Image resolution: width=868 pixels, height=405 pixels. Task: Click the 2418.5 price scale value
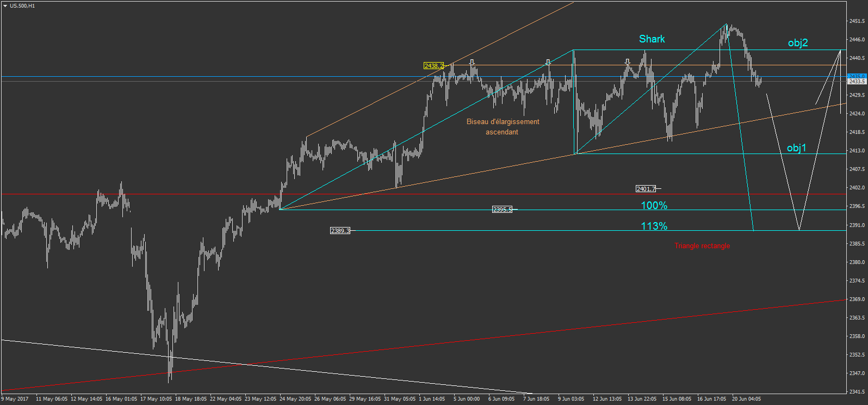857,132
